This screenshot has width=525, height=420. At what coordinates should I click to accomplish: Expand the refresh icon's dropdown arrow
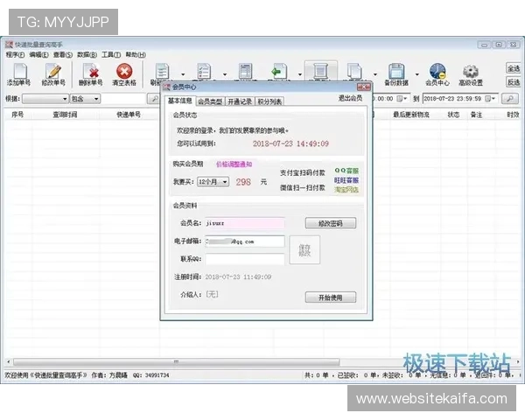(183, 74)
